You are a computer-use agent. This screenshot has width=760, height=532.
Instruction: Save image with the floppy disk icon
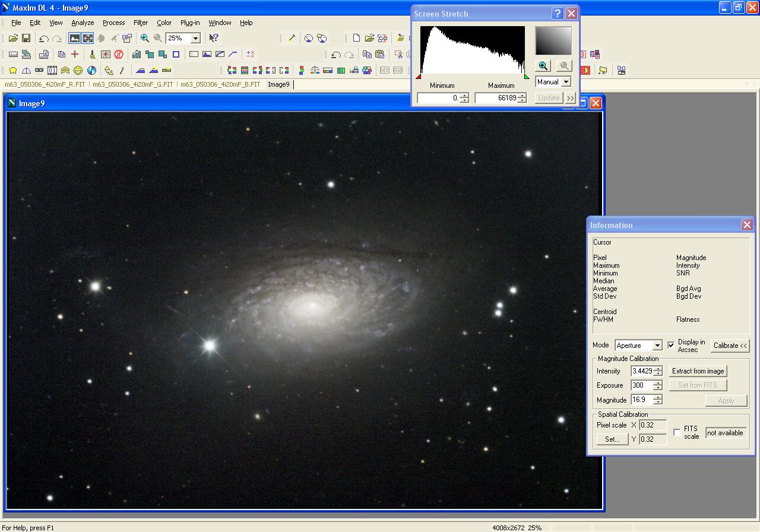pos(26,38)
